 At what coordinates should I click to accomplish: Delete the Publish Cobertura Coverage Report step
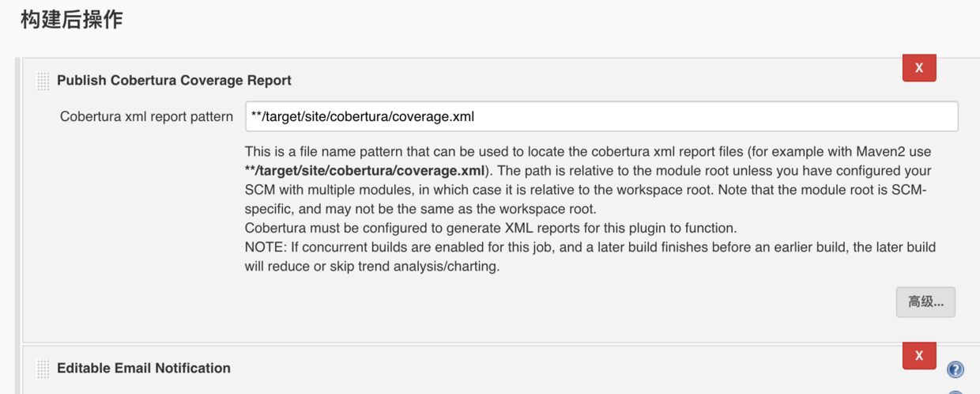pos(918,68)
